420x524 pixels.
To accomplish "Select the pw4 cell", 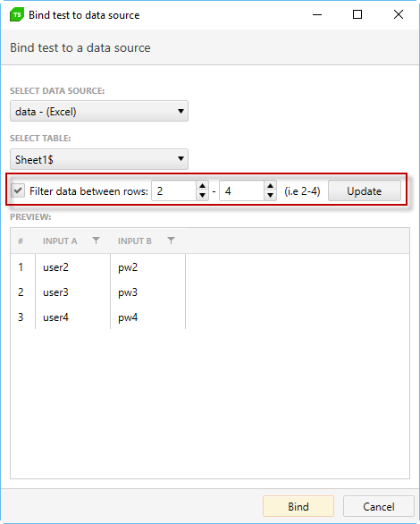I will tap(148, 317).
